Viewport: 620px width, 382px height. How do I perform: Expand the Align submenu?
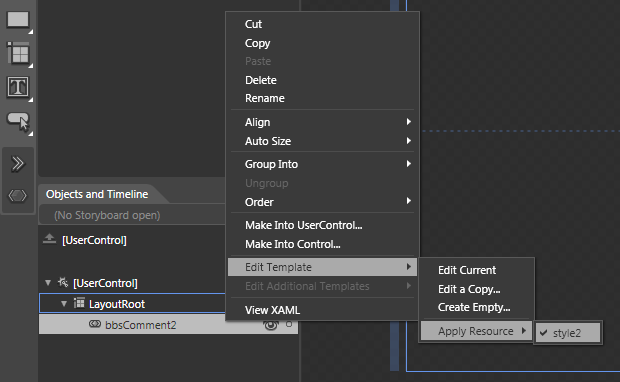(323, 122)
